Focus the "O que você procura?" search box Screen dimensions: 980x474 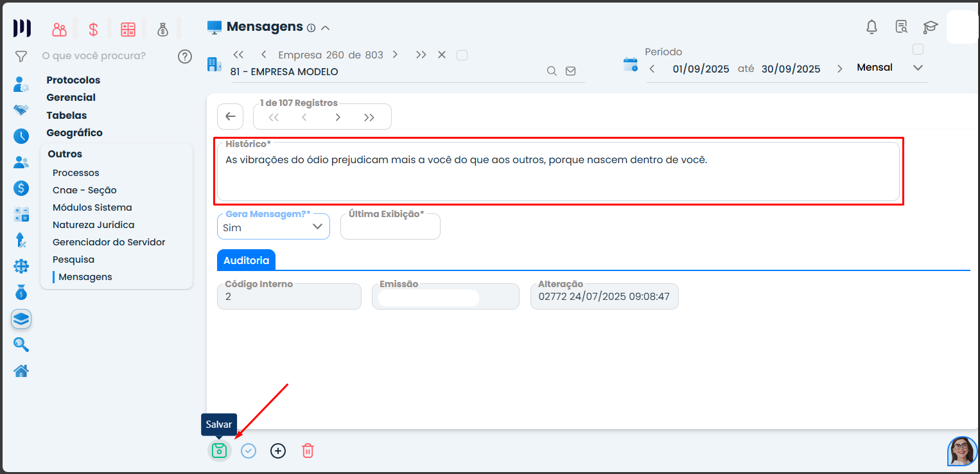(x=94, y=56)
